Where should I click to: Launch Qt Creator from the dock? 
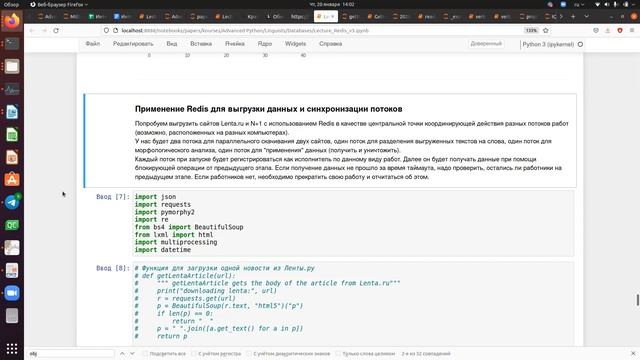coord(12,225)
